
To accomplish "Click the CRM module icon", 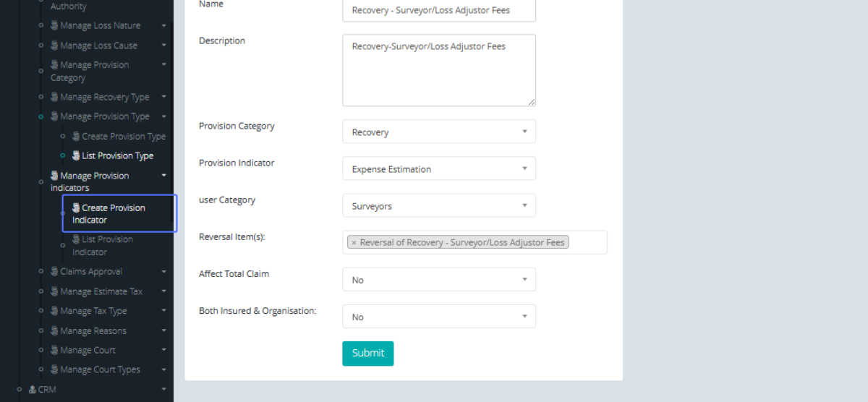I will [33, 390].
